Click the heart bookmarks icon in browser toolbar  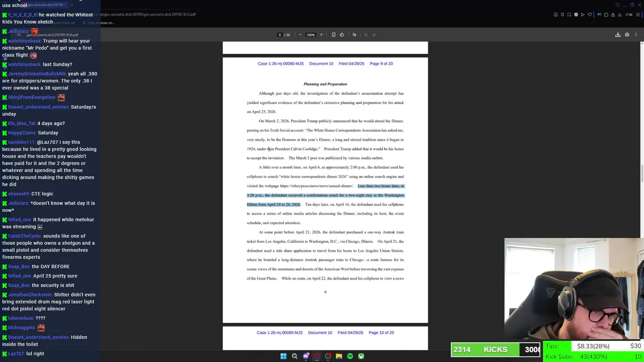coord(590,15)
